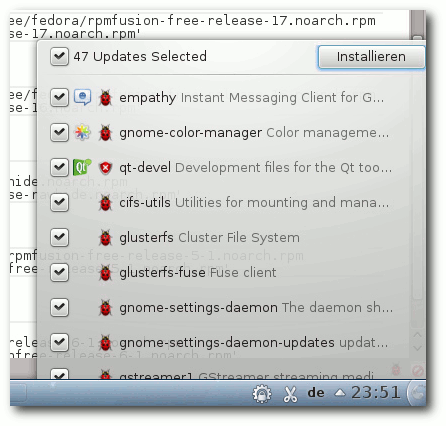Click the ladybug icon beside gnome-settings-daemon-updates
Screen dimensions: 446x426
[106, 343]
